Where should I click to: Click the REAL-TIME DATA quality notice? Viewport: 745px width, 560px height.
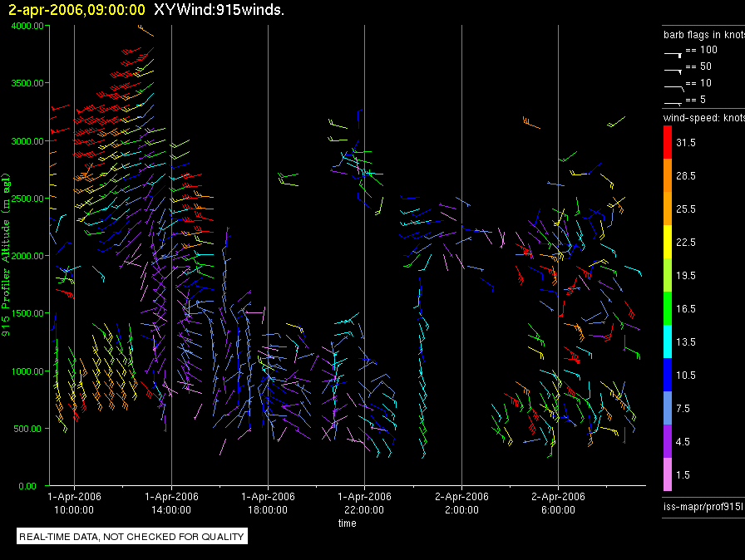(x=131, y=537)
